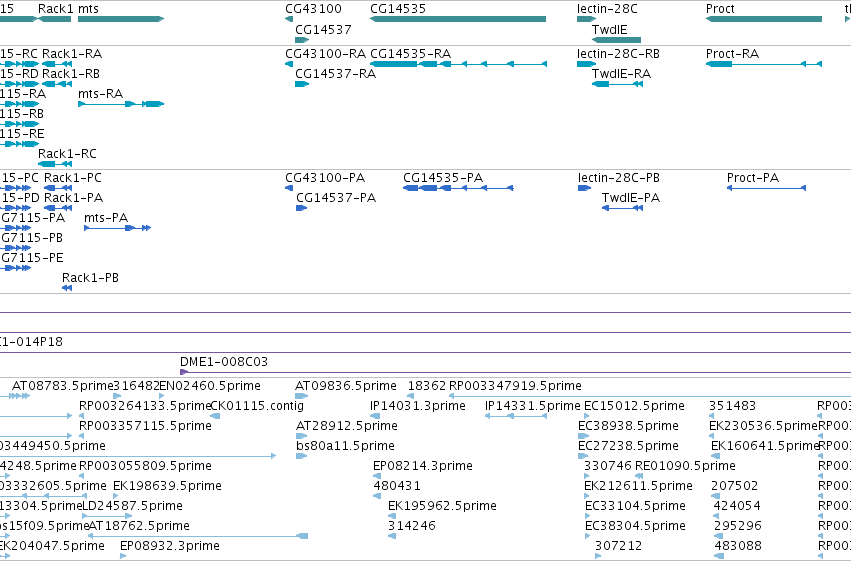
Task: Select the EP08932.3prime label
Action: pyautogui.click(x=170, y=546)
